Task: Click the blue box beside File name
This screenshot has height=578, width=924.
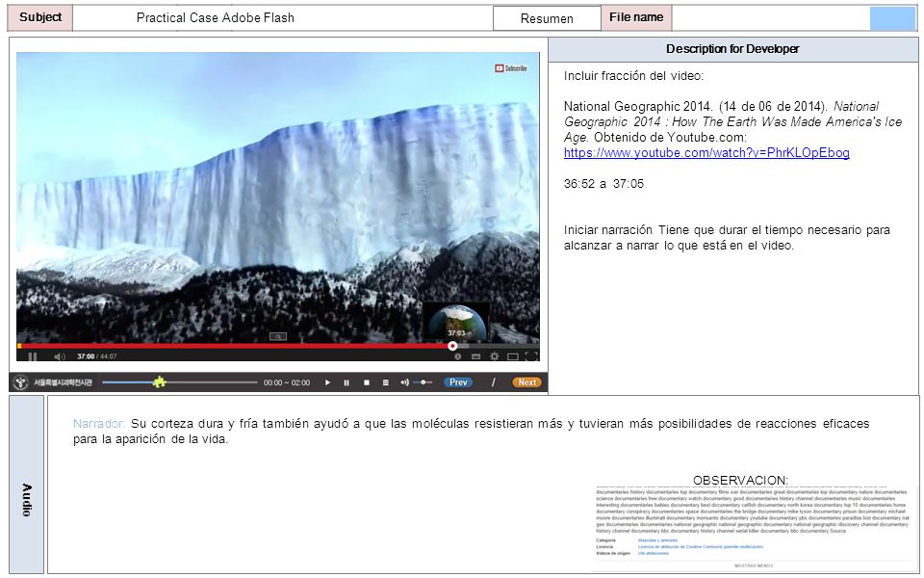Action: [893, 18]
